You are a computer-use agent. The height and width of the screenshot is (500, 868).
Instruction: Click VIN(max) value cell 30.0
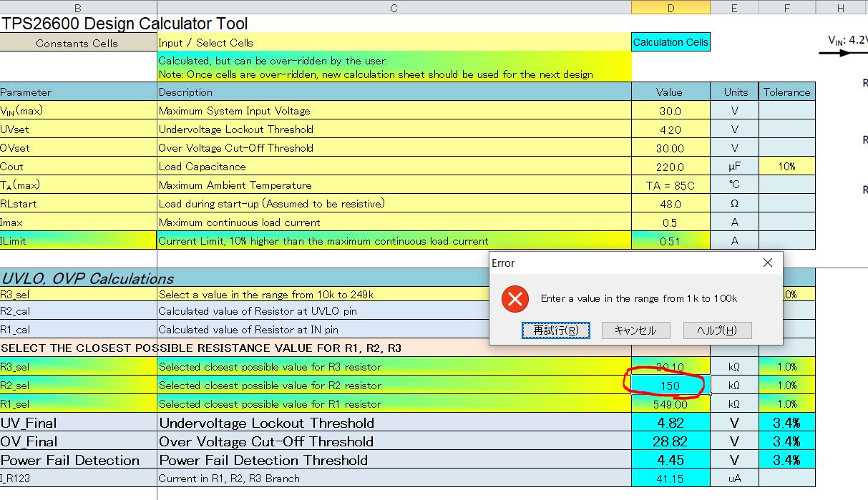670,111
